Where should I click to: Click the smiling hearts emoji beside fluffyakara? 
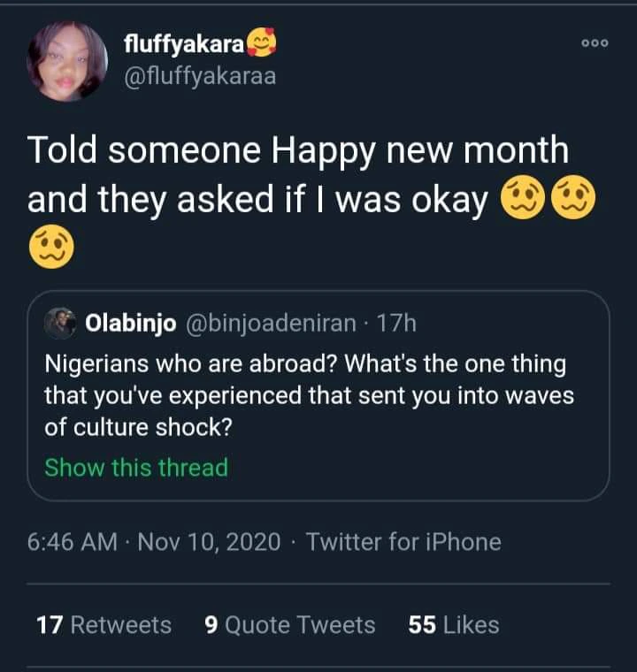click(x=258, y=42)
